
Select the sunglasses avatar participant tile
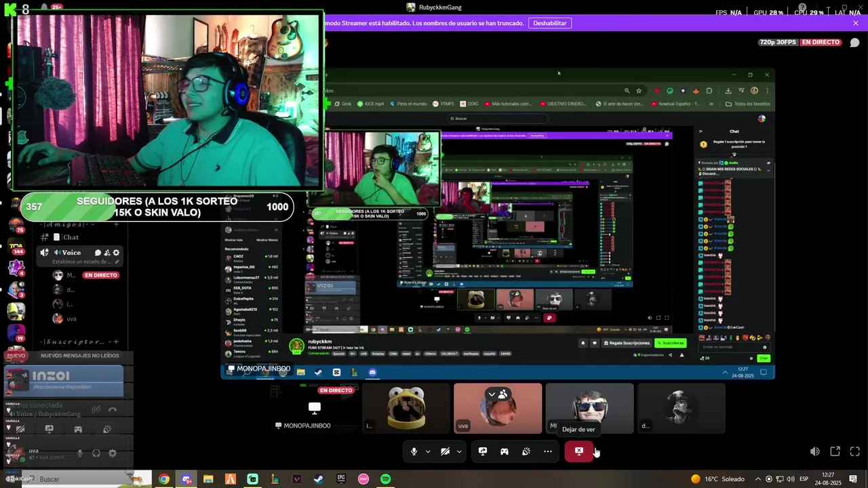tap(590, 408)
